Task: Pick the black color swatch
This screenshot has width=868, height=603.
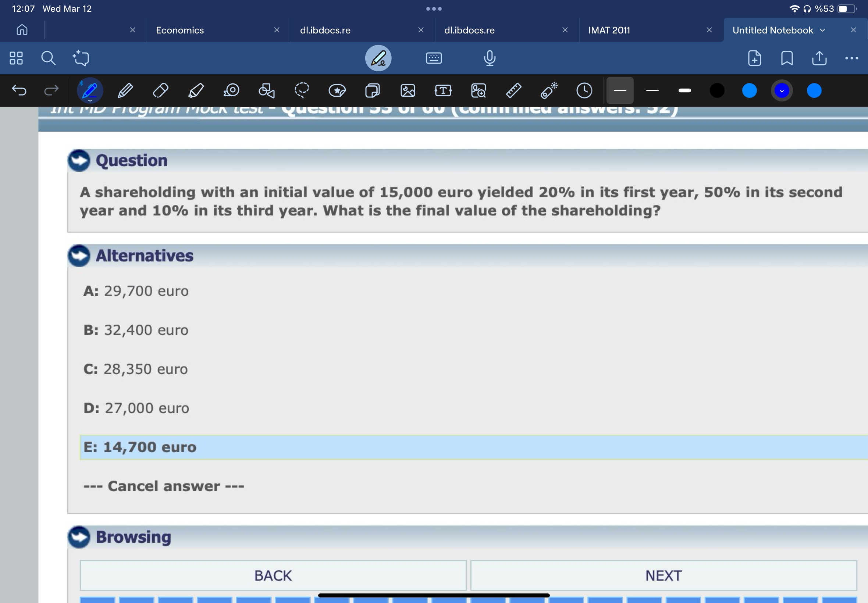Action: point(717,91)
